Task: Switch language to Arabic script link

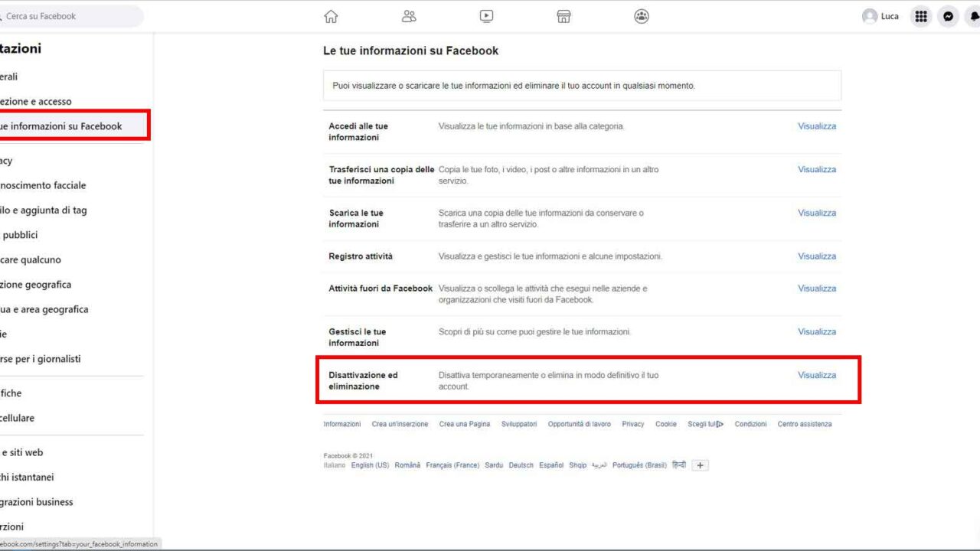Action: (599, 465)
